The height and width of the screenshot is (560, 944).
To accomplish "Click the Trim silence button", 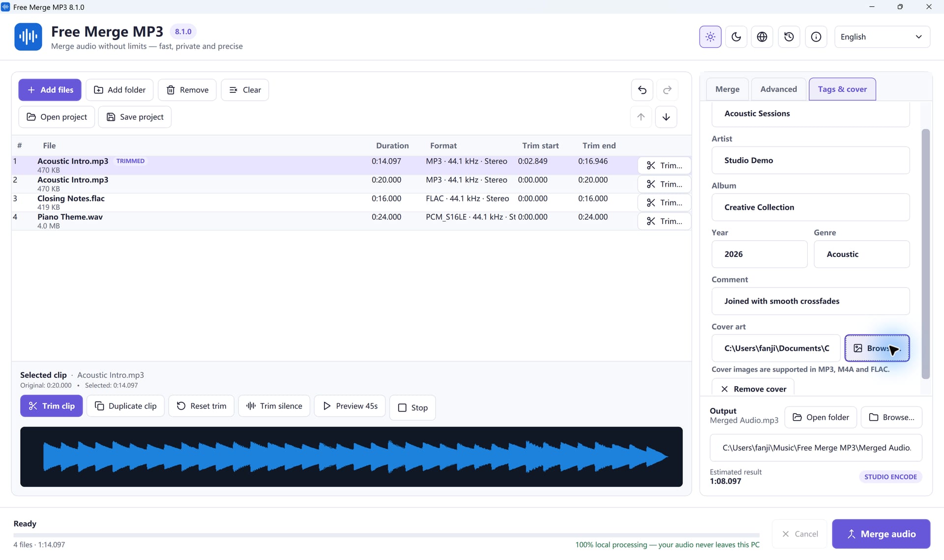I will pyautogui.click(x=274, y=406).
